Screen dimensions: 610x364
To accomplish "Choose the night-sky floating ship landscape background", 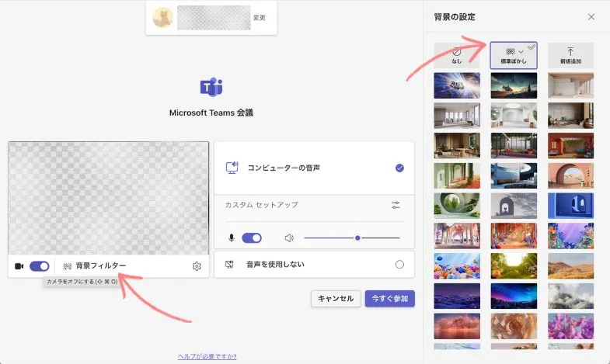I will [x=514, y=85].
